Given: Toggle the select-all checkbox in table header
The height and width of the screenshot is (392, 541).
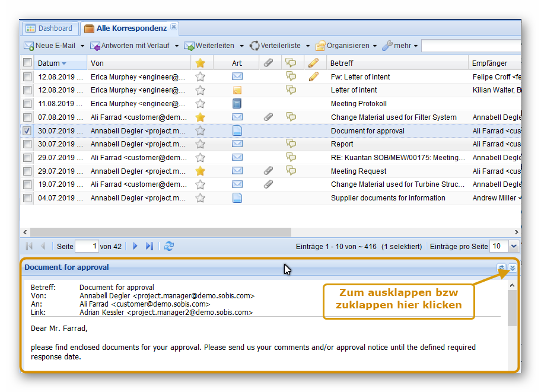Looking at the screenshot, I should pyautogui.click(x=27, y=63).
